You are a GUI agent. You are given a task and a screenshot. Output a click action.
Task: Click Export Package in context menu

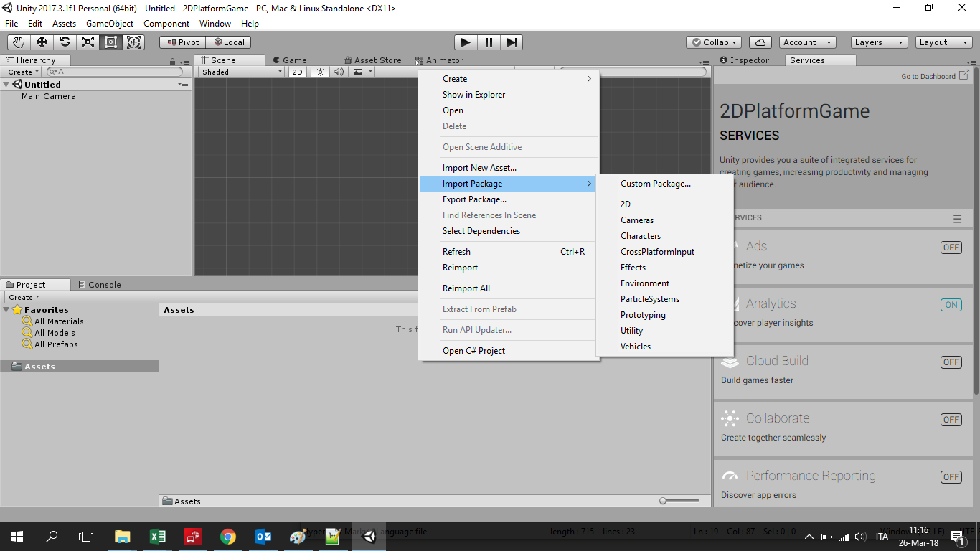pos(474,199)
